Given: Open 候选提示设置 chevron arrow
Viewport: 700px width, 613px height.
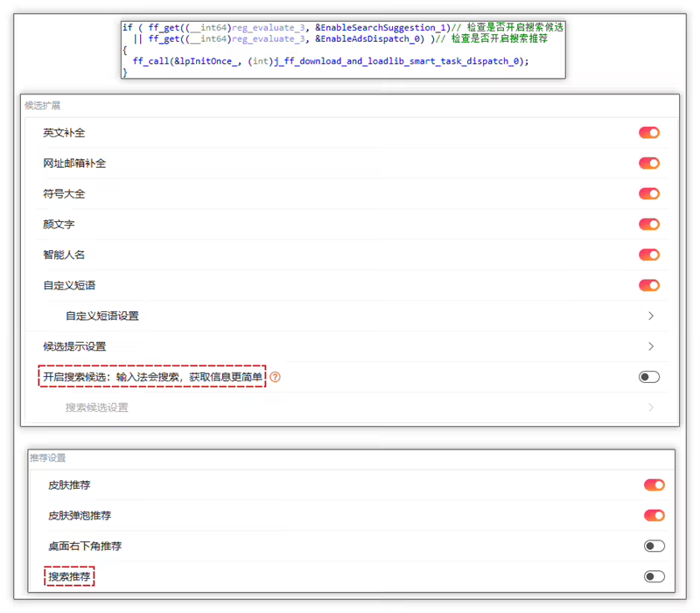Looking at the screenshot, I should 651,346.
